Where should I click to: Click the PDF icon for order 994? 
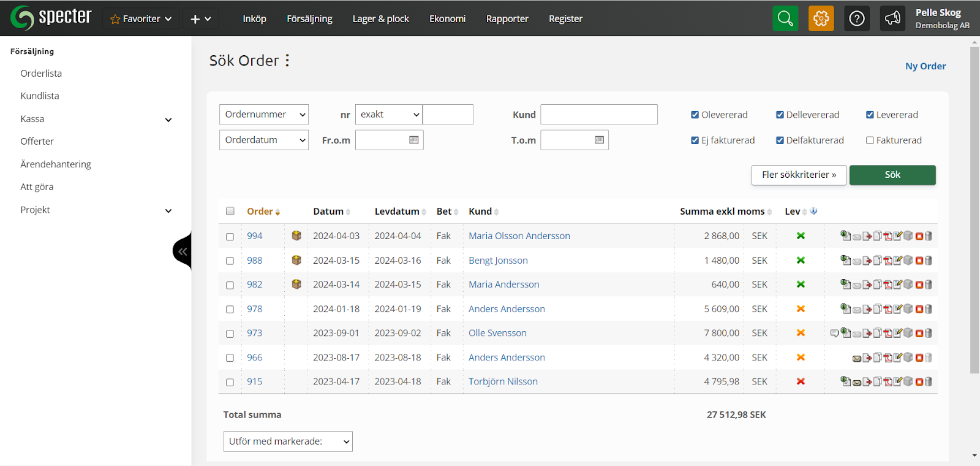click(x=888, y=236)
